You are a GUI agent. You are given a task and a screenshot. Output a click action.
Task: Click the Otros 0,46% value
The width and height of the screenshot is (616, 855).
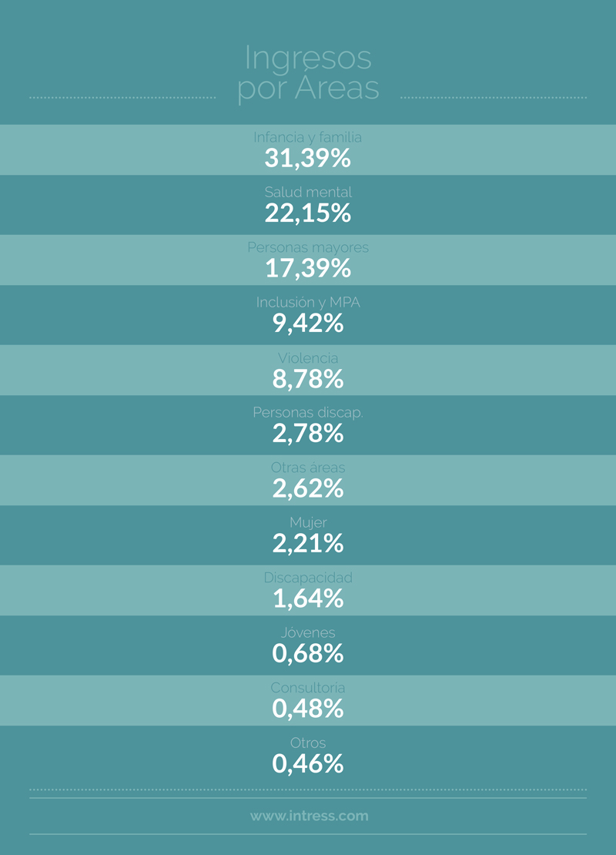tap(308, 764)
